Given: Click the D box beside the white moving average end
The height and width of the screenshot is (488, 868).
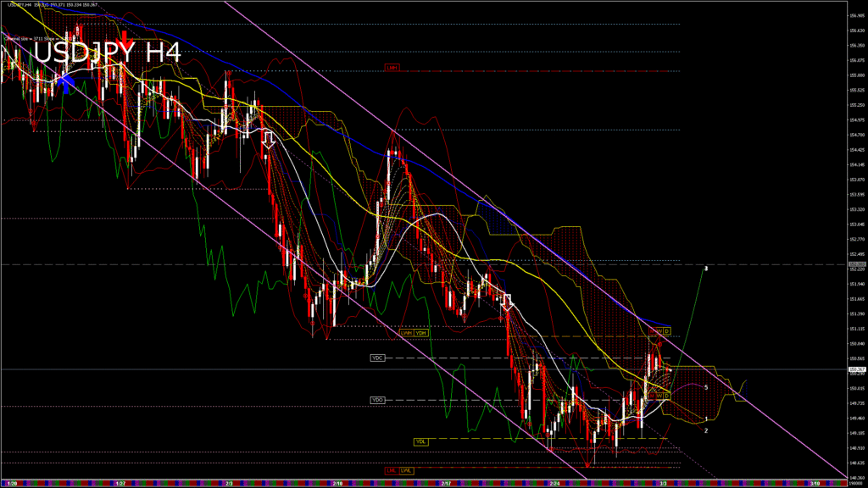Looking at the screenshot, I should tap(667, 396).
